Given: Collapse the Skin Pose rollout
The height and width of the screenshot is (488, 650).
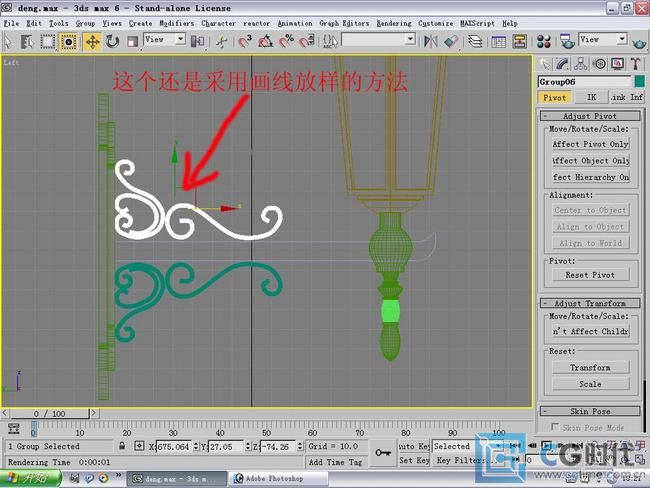Looking at the screenshot, I should coord(590,411).
